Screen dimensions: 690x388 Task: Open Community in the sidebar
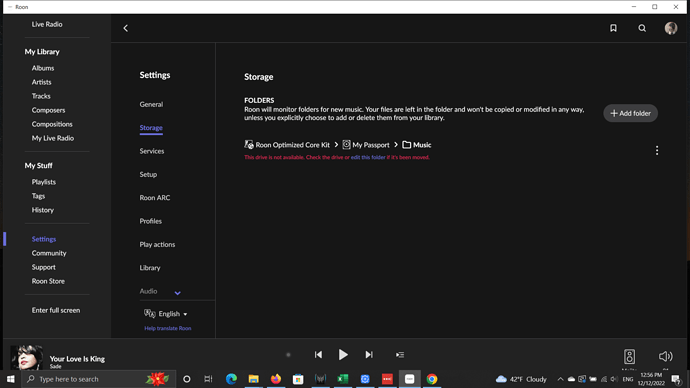point(49,253)
